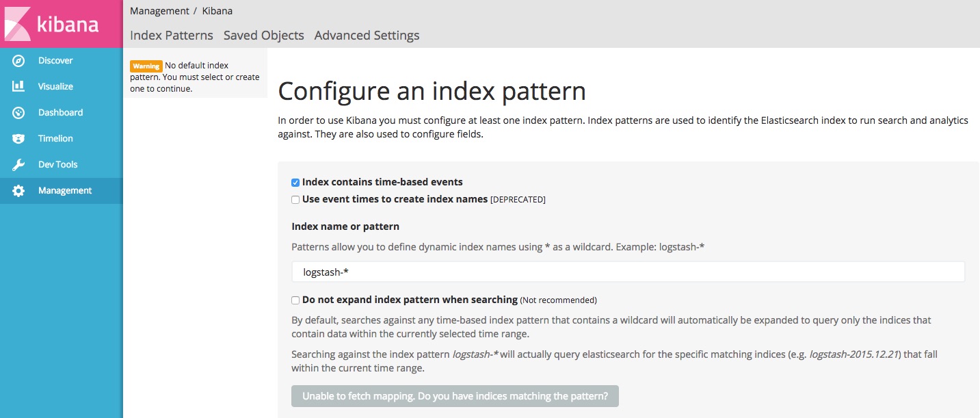
Task: Open Management via the gear icon
Action: (18, 191)
